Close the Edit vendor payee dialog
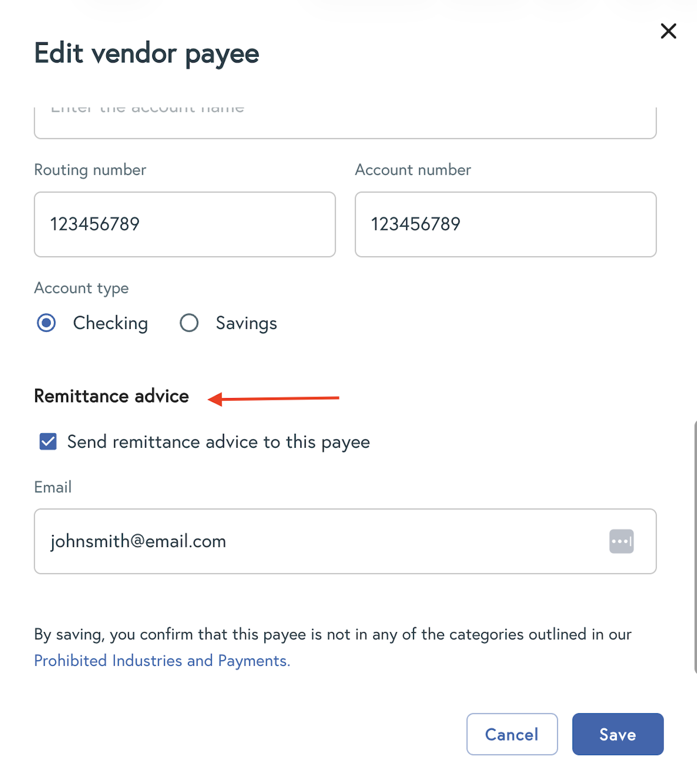 [668, 31]
